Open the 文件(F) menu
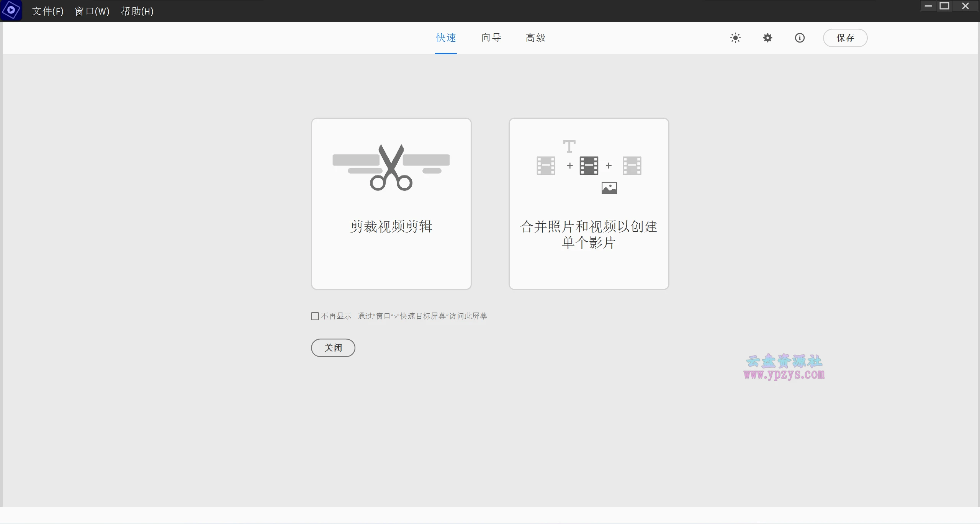Viewport: 980px width, 524px height. [47, 11]
